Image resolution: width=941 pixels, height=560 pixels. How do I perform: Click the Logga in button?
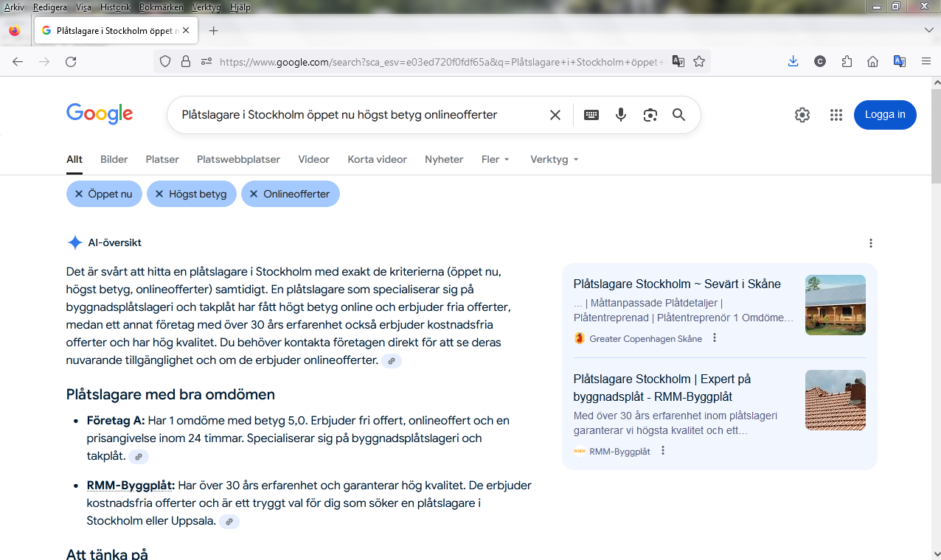click(x=885, y=115)
